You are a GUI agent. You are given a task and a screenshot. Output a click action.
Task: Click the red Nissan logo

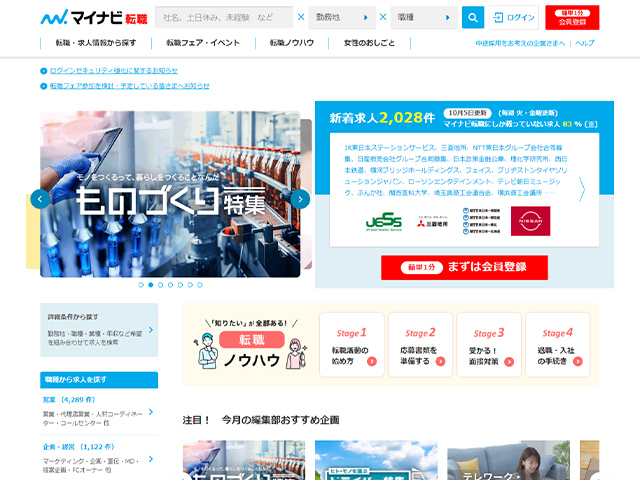click(x=530, y=221)
